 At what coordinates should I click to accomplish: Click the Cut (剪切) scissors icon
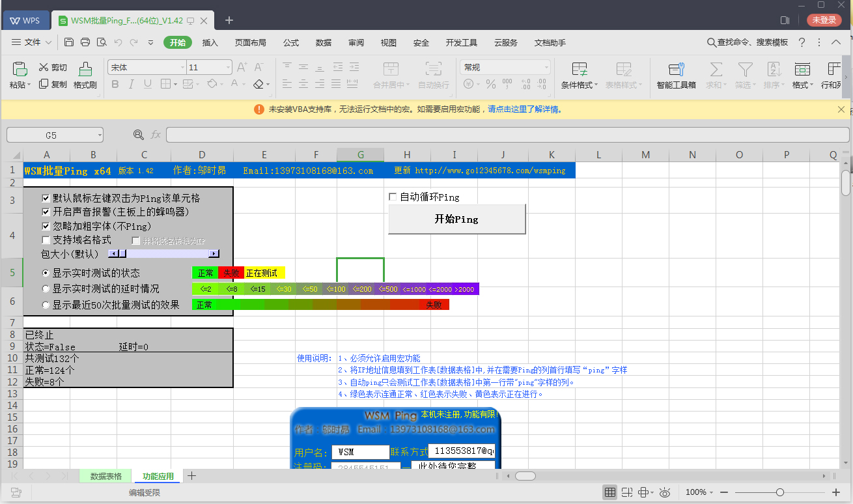click(x=44, y=67)
